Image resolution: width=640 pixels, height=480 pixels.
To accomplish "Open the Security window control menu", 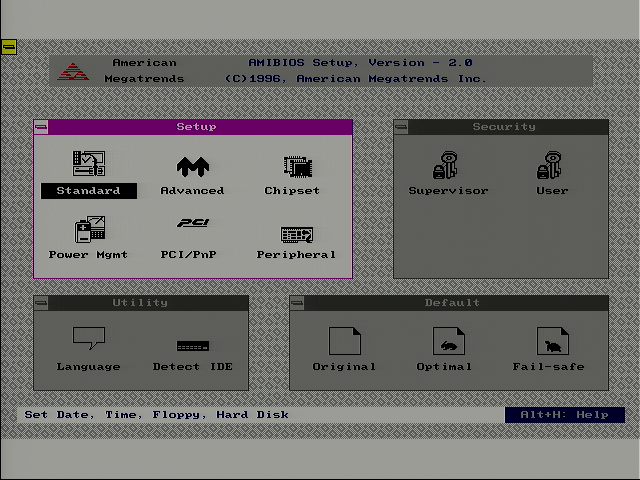I will 401,127.
